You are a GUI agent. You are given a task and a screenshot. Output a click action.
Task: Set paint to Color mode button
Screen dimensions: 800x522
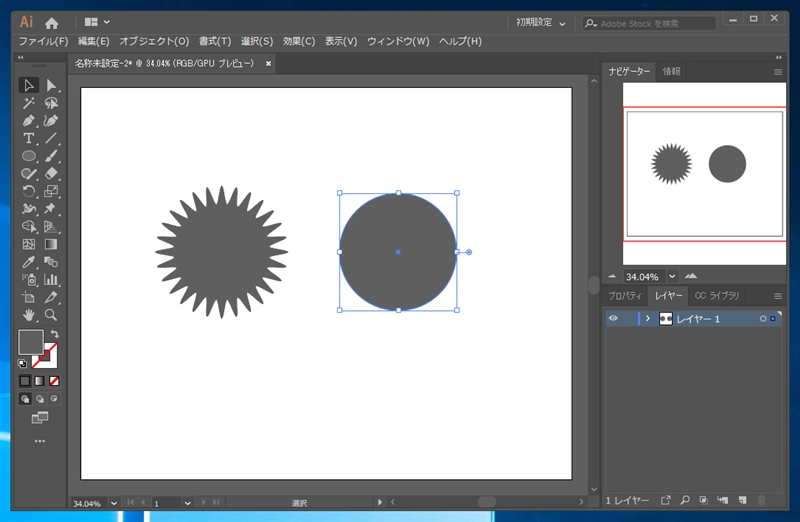point(25,381)
